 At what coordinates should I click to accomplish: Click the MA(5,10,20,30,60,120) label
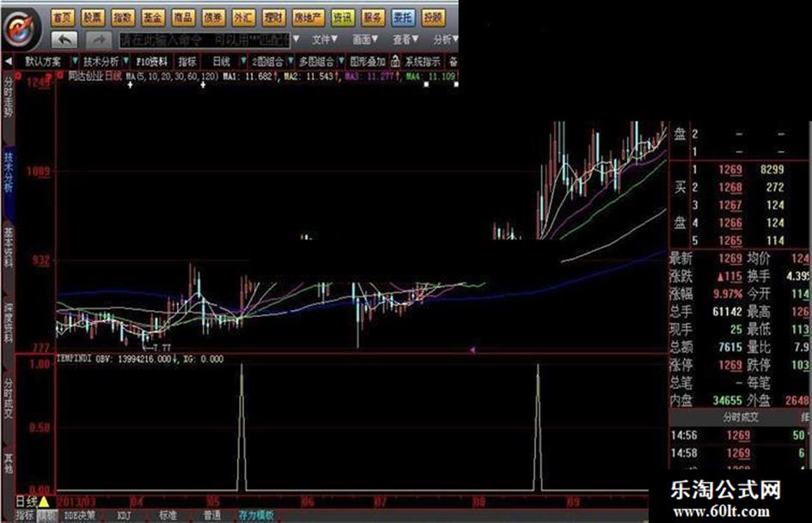[172, 76]
